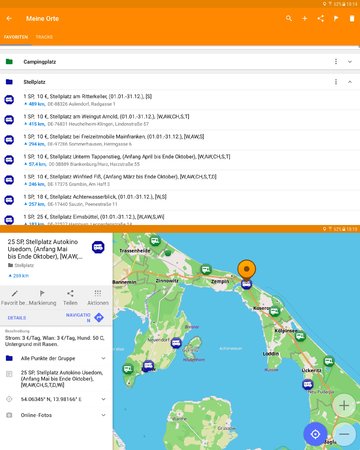Select the Favoriten tab

[x=16, y=37]
